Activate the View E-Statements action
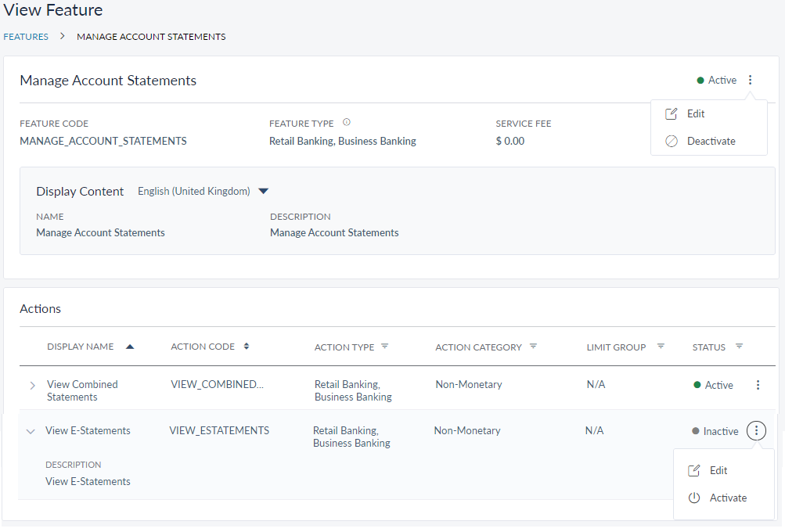The image size is (785, 532). point(727,498)
